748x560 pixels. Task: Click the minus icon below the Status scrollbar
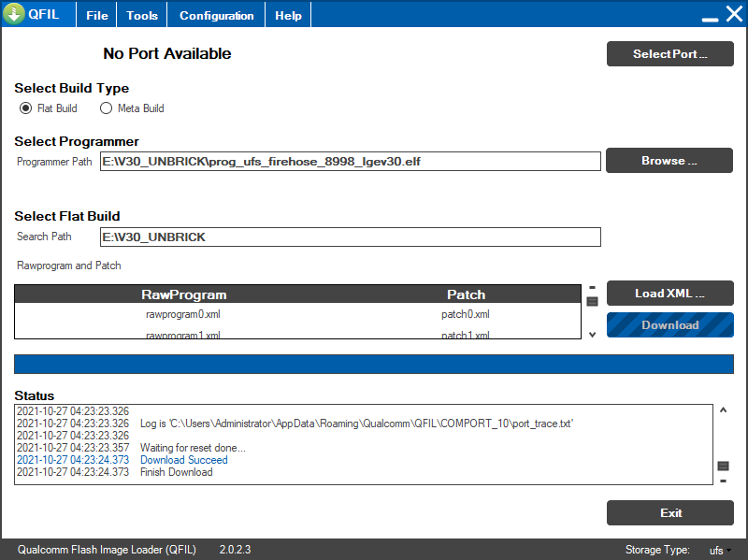click(x=723, y=481)
